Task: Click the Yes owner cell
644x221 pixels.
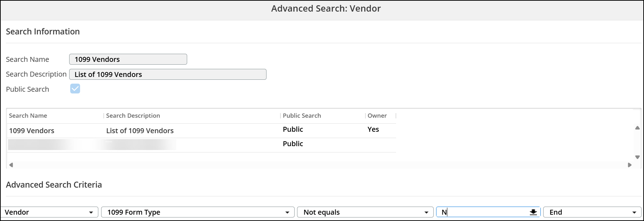Action: tap(373, 129)
